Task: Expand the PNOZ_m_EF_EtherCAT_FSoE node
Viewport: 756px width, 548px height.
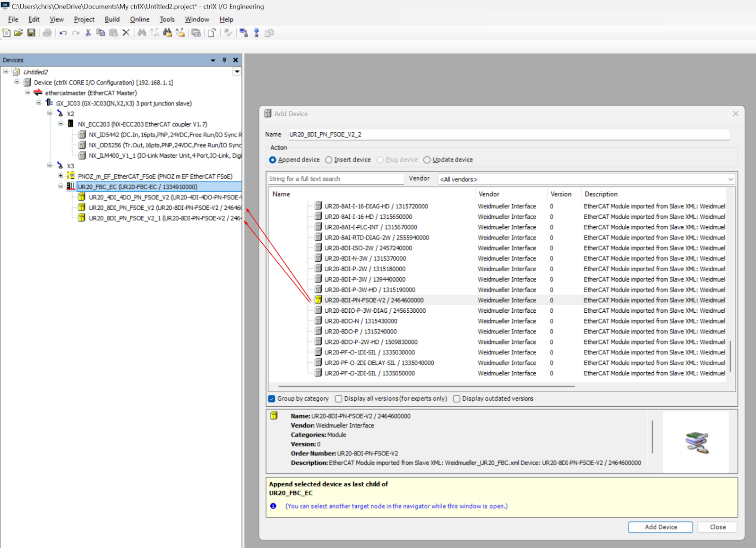Action: [x=60, y=176]
